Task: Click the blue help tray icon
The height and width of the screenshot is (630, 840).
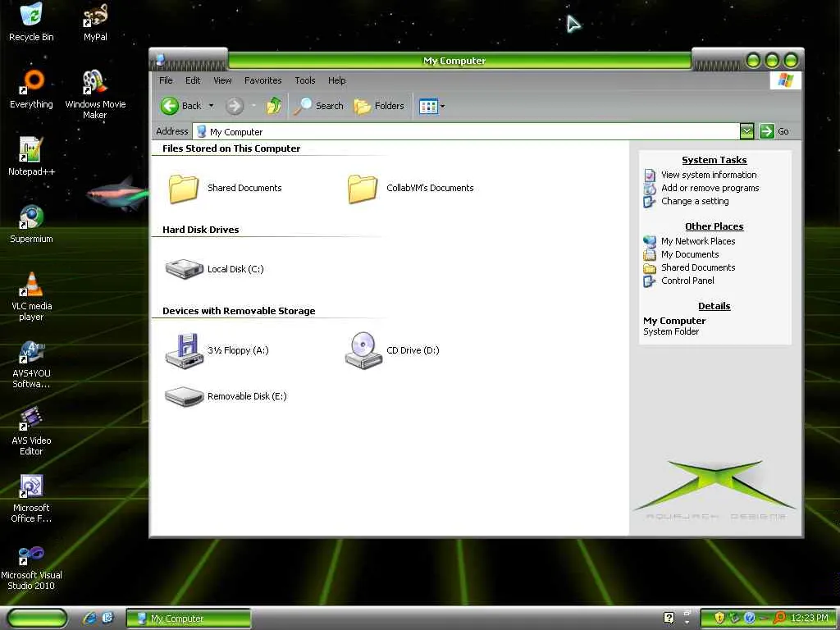Action: (750, 619)
